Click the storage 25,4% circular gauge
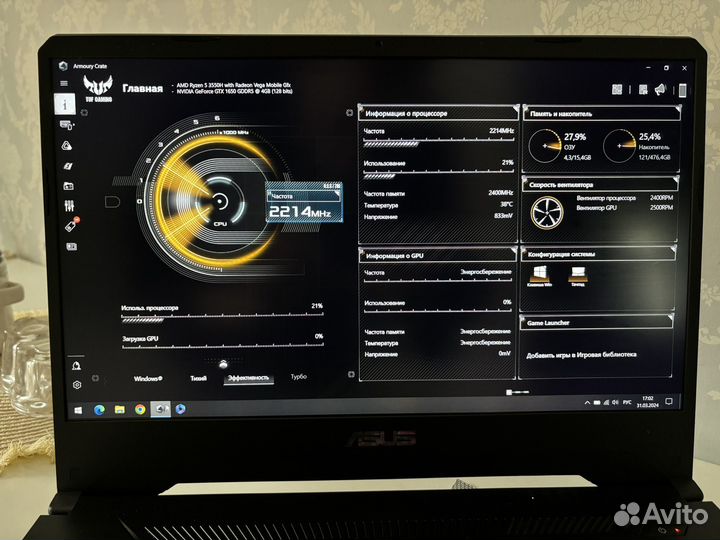This screenshot has width=720, height=540. click(619, 146)
